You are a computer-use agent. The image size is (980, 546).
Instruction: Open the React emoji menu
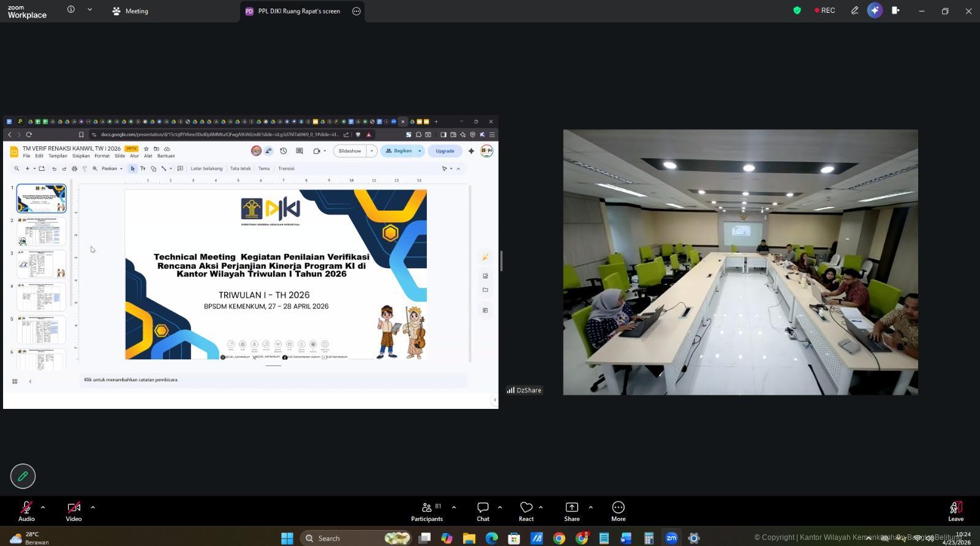pos(526,510)
